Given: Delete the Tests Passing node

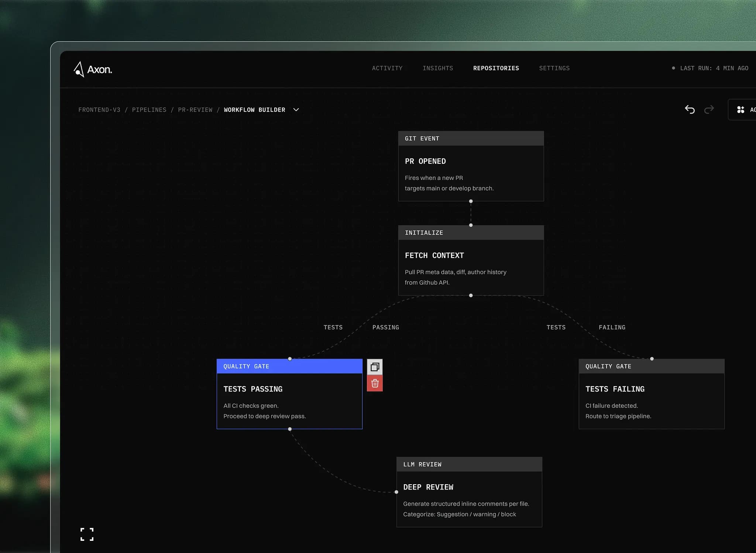Looking at the screenshot, I should 375,383.
